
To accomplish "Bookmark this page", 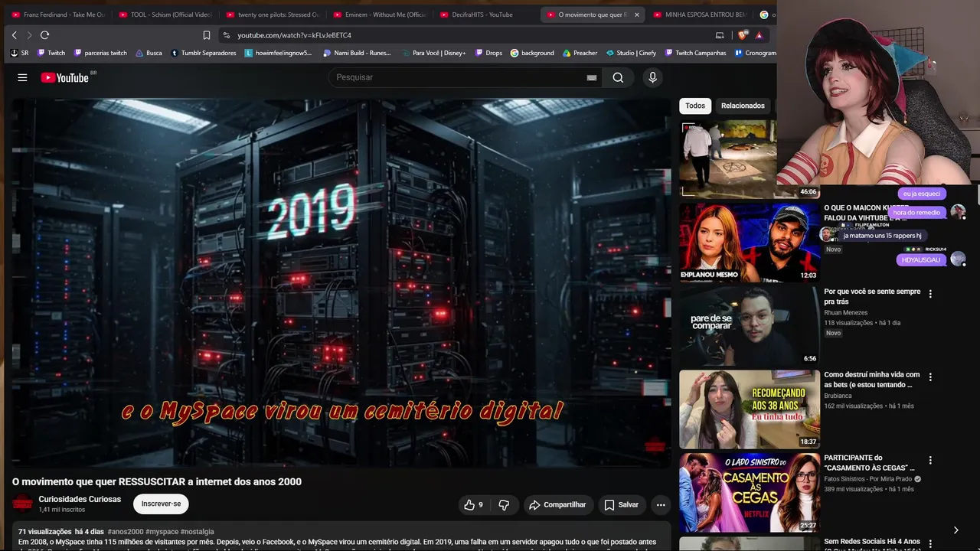I will (x=207, y=35).
